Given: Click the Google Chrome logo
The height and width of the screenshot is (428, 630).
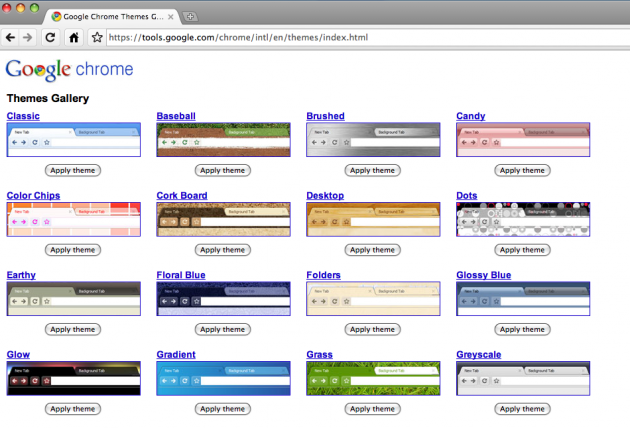Looking at the screenshot, I should coord(69,70).
